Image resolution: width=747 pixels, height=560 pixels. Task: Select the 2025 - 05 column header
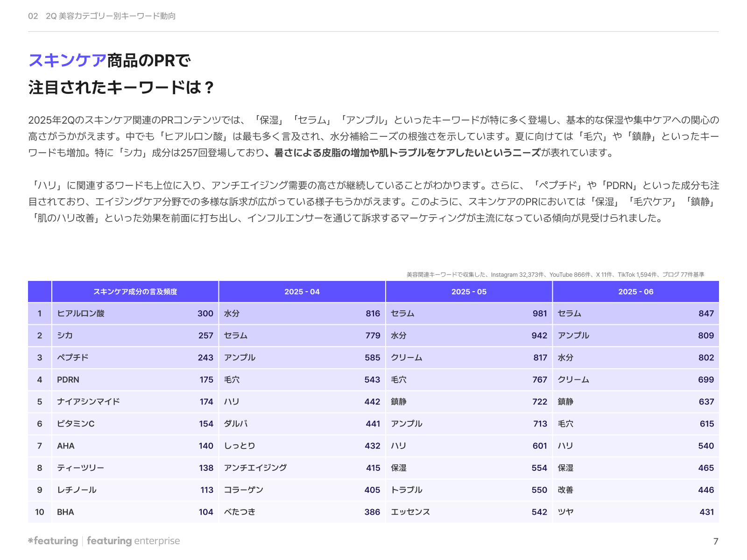point(469,292)
